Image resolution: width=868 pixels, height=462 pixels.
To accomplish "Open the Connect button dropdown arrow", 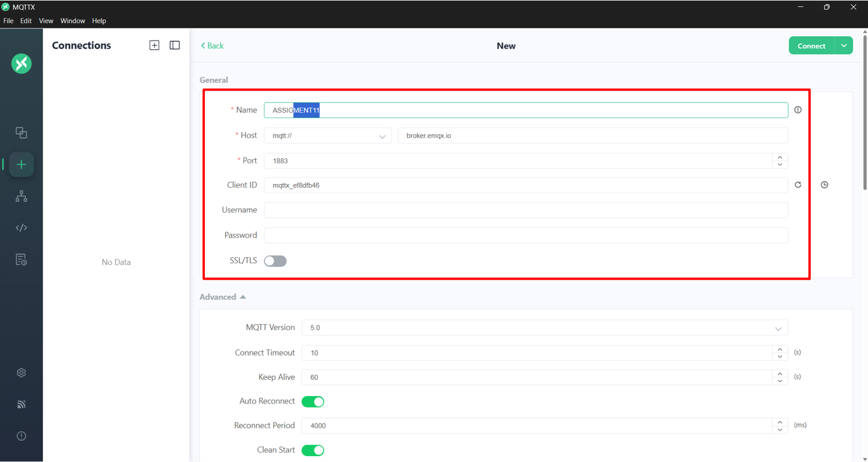I will coord(844,46).
